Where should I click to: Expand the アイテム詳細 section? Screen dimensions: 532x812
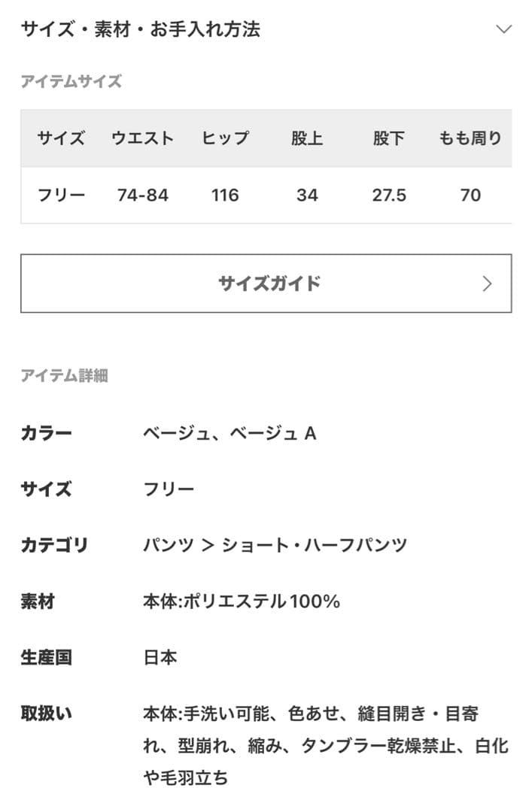(65, 376)
